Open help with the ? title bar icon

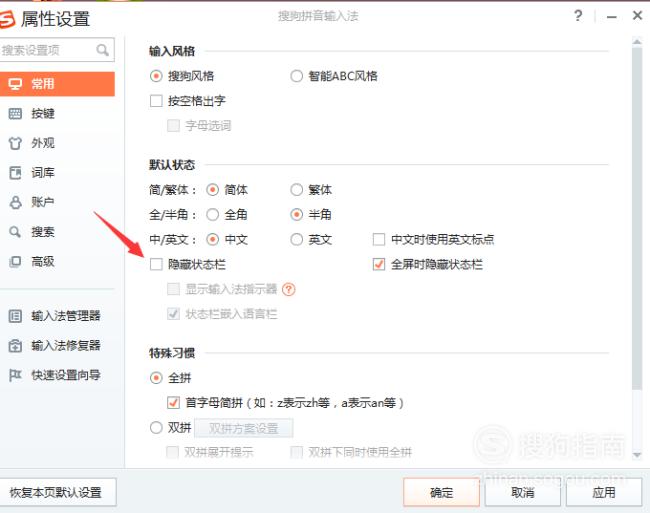(x=578, y=16)
